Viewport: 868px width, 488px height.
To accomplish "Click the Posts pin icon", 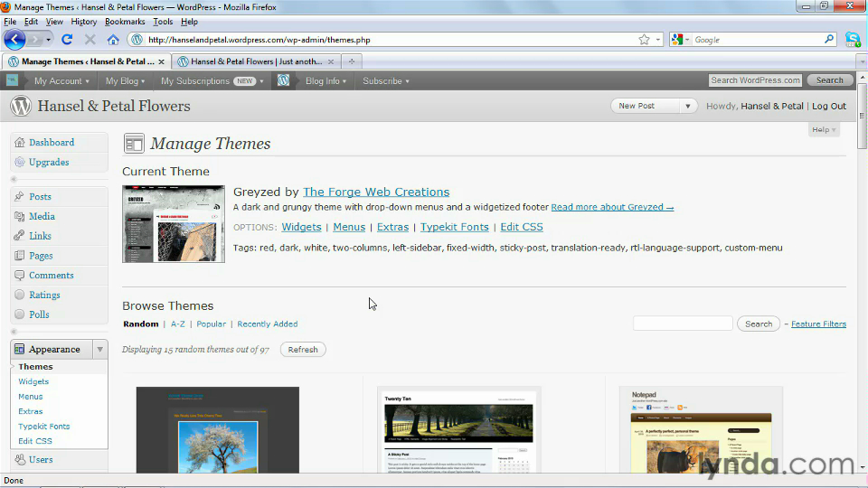I will (20, 196).
